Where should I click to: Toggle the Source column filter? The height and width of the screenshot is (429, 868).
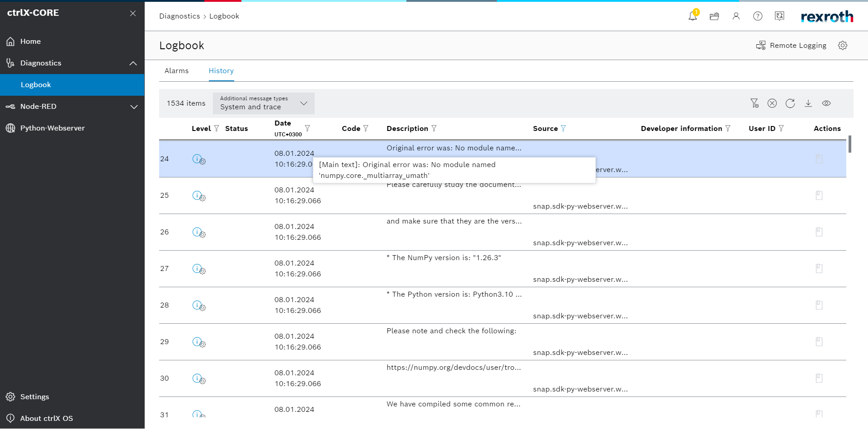(563, 129)
